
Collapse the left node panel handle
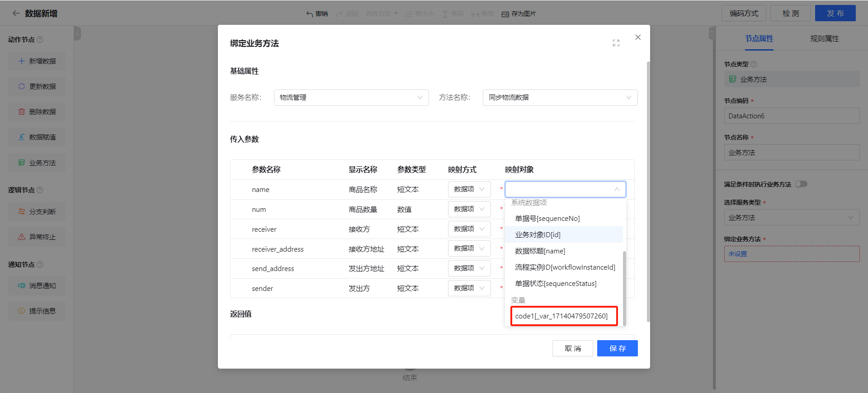click(x=77, y=33)
